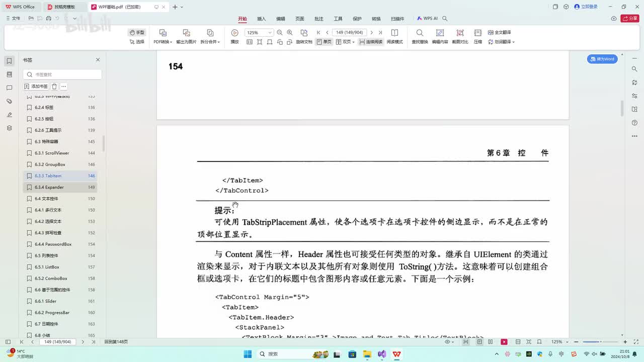
Task: Open 查找替换 find and replace
Action: point(420,37)
